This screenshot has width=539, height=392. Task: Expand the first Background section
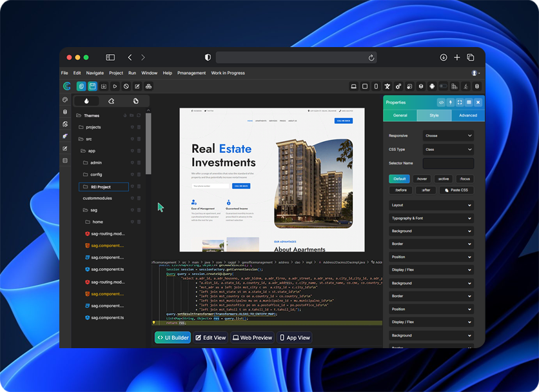coord(431,231)
